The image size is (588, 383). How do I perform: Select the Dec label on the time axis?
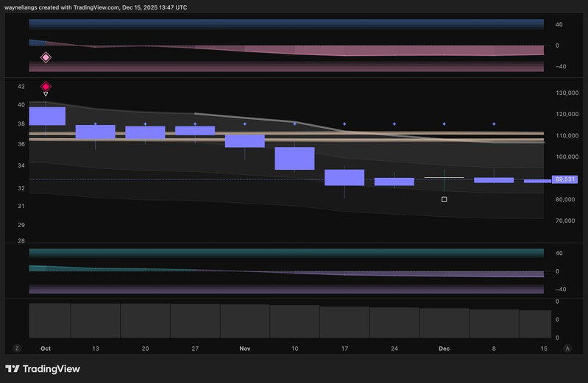pyautogui.click(x=444, y=348)
